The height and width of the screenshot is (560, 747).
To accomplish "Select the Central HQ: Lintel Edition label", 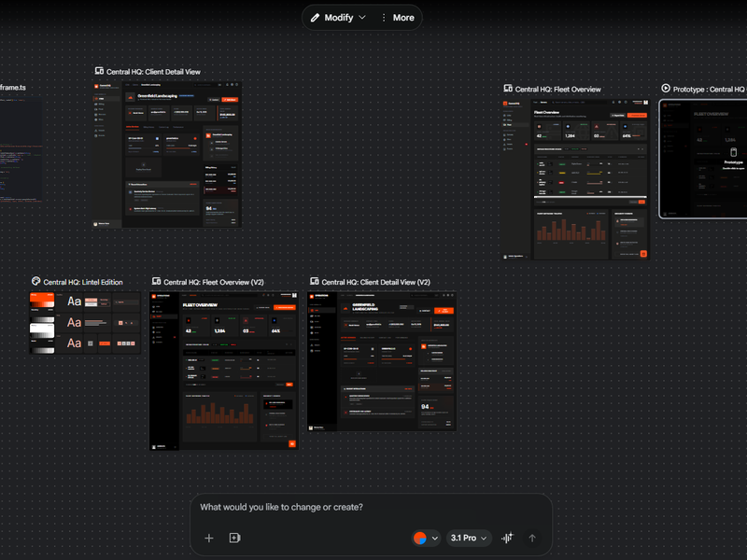I will click(x=83, y=283).
